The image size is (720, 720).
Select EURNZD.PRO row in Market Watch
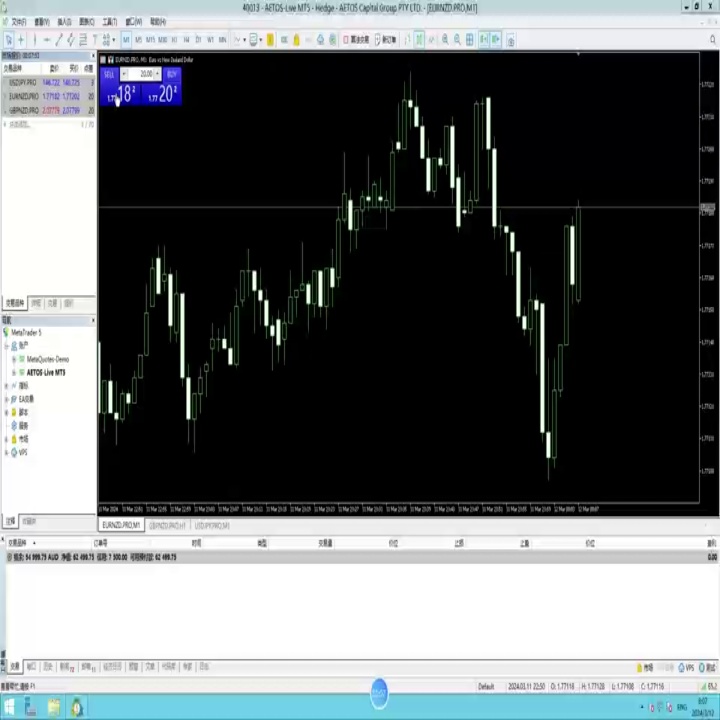[49, 96]
